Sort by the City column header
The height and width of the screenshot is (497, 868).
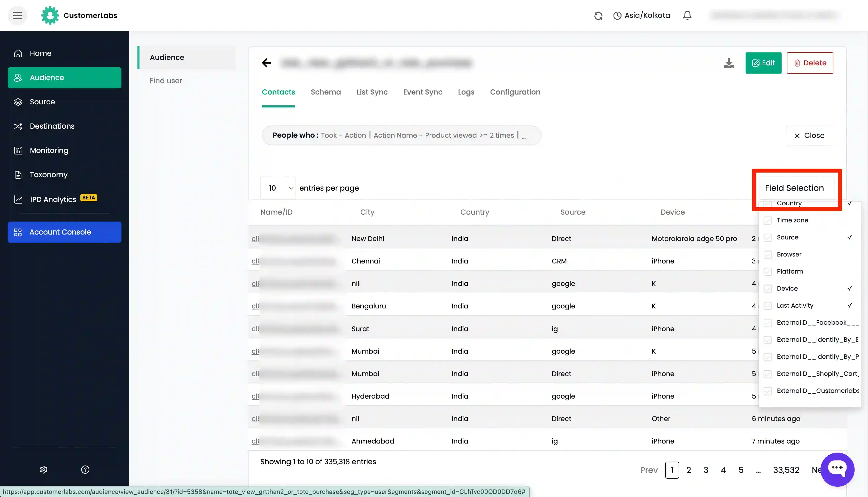pos(367,212)
